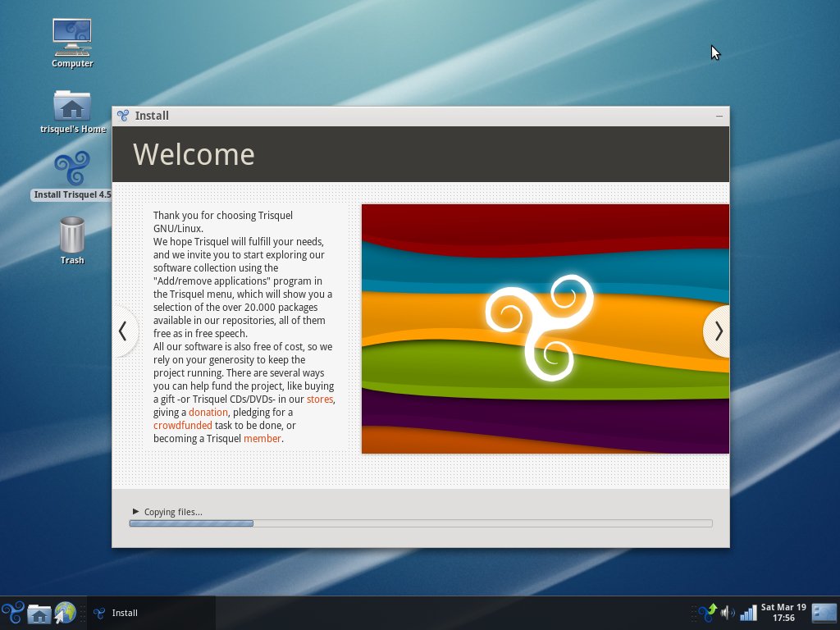The height and width of the screenshot is (630, 840).
Task: Switch to the Install taskbar entry
Action: (x=151, y=613)
